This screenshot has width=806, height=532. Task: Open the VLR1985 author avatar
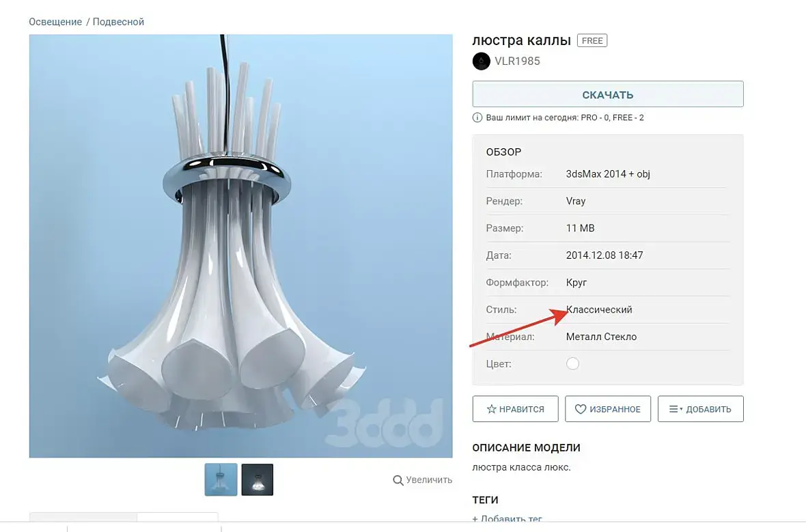point(481,61)
